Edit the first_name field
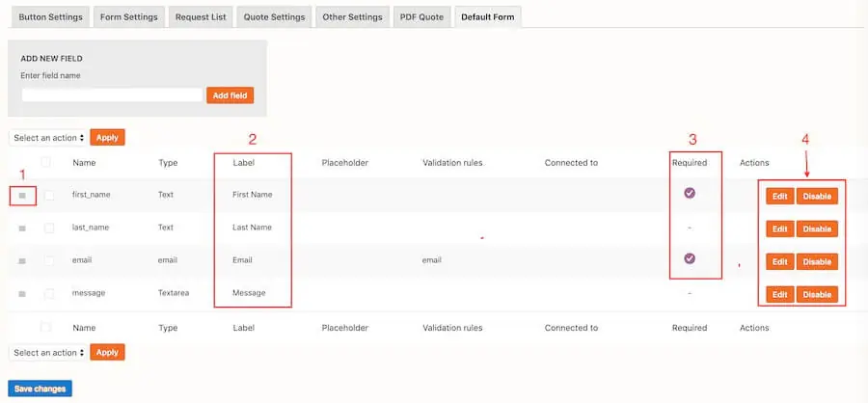This screenshot has width=868, height=403. tap(780, 196)
